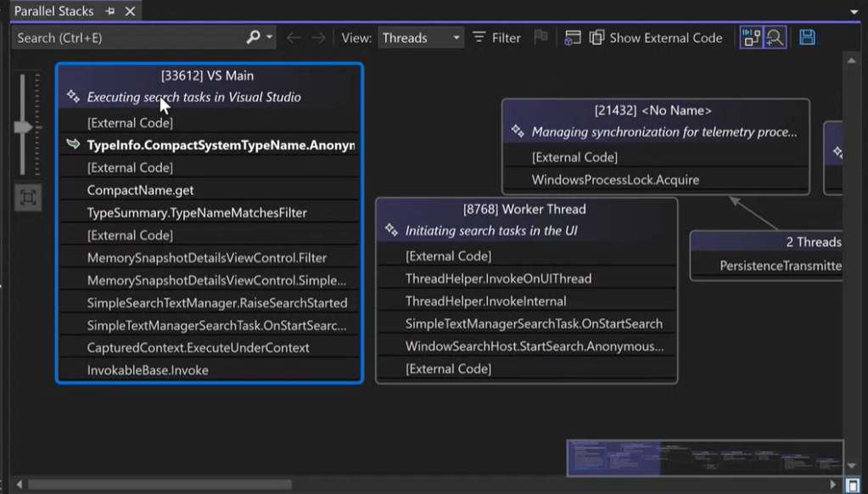The image size is (868, 494).
Task: Open the window options dropdown at top right
Action: click(854, 12)
